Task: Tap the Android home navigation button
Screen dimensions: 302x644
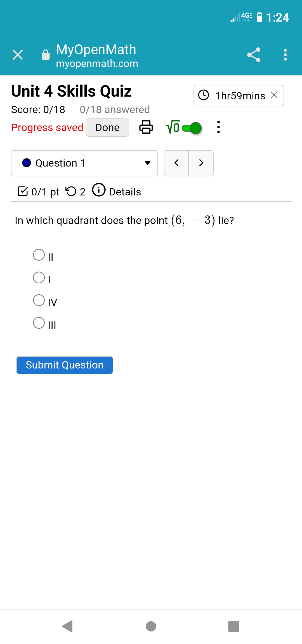Action: pos(151,626)
